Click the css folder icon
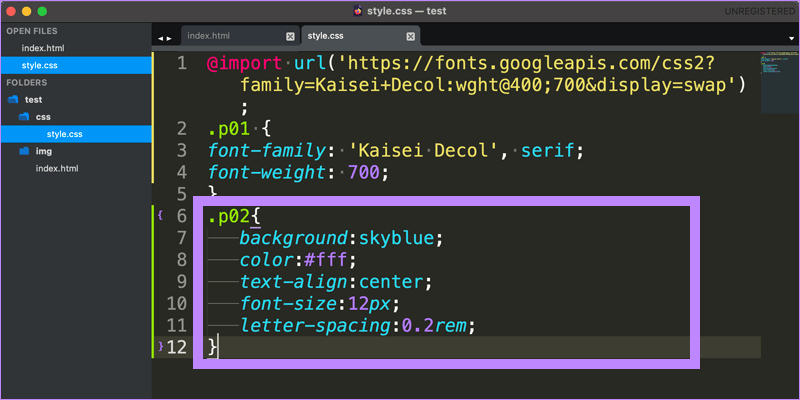Screen dimensions: 800x400 point(26,117)
